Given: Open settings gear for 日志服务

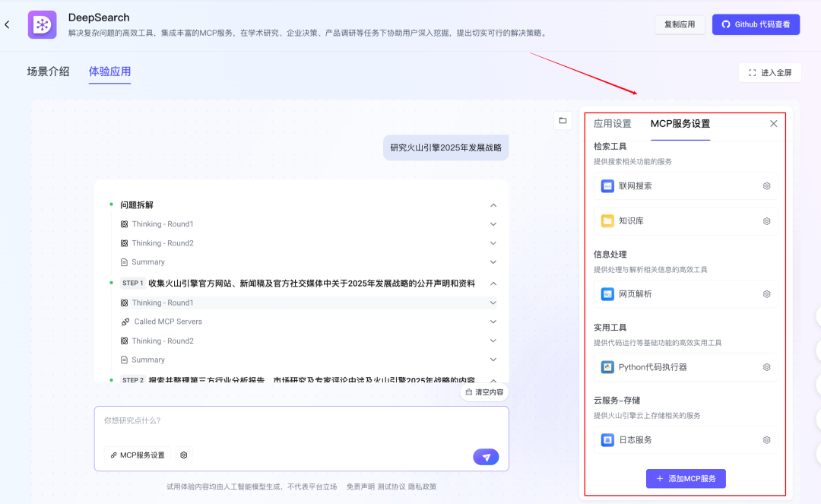Looking at the screenshot, I should [x=766, y=440].
